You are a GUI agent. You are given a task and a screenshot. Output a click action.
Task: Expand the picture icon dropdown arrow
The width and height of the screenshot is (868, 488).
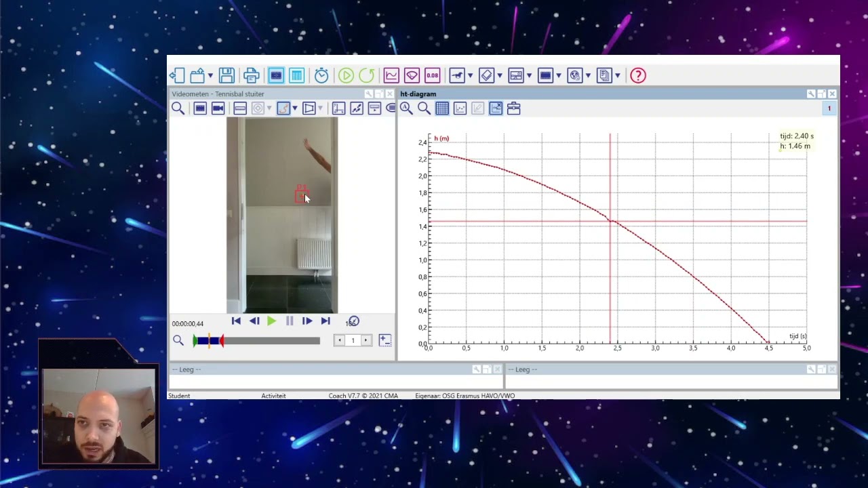coord(530,75)
